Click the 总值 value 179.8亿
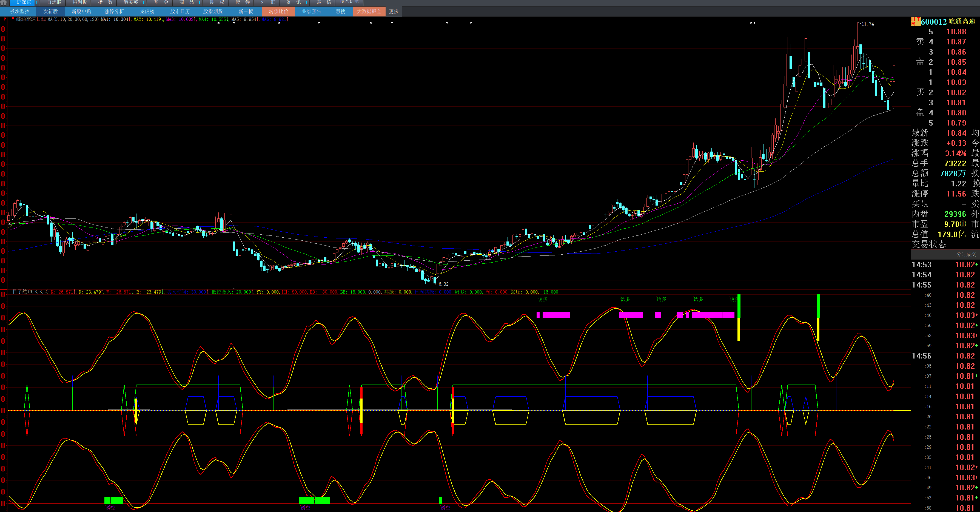The width and height of the screenshot is (980, 512). 951,234
